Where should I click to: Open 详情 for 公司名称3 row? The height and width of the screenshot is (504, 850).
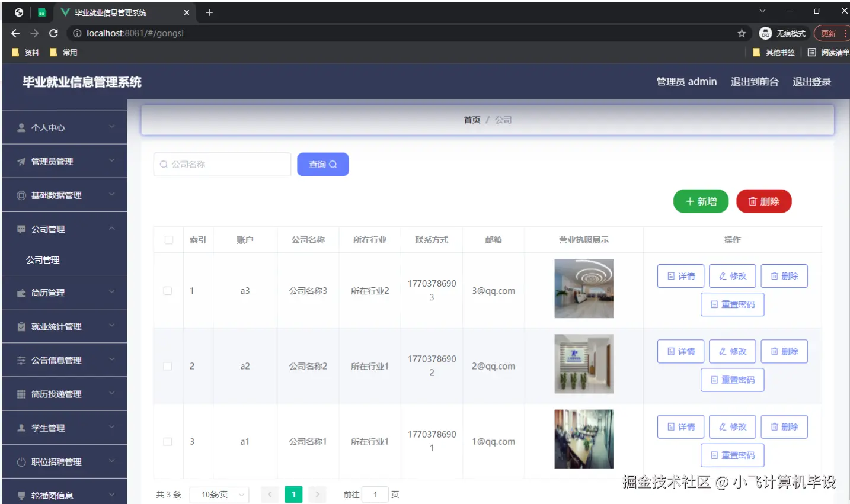tap(680, 276)
